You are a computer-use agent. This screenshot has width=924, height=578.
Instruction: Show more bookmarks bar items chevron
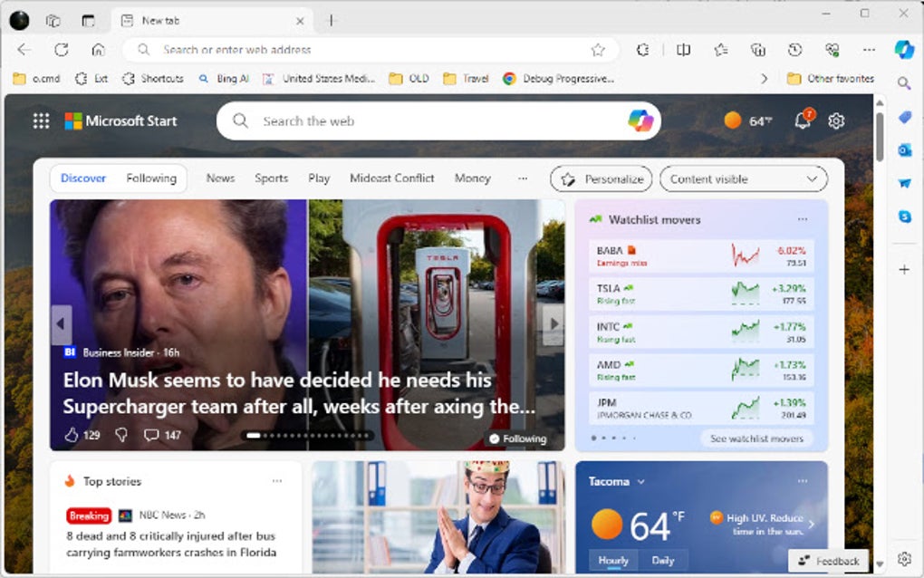765,78
